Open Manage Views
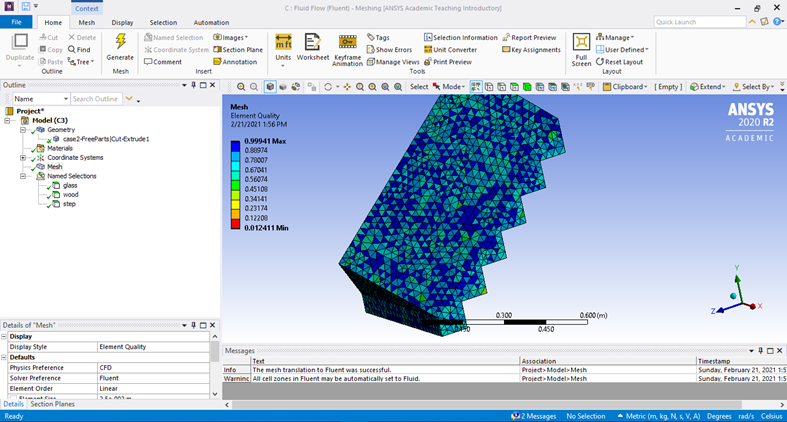This screenshot has height=422, width=787. coord(392,62)
